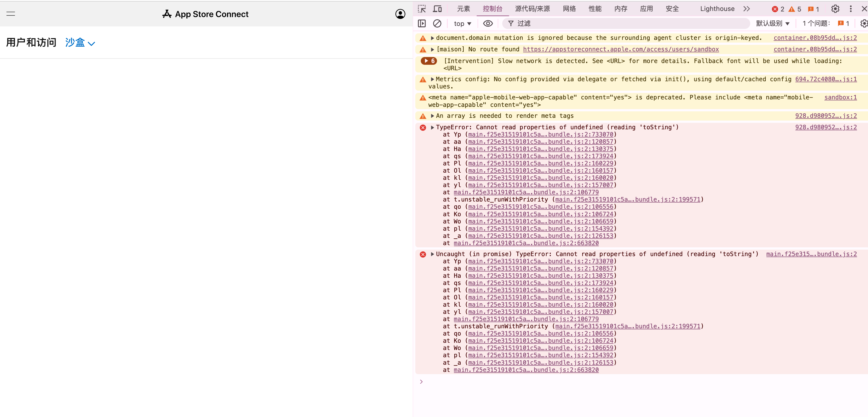Open the hamburger menu in App Store Connect
The width and height of the screenshot is (868, 417).
(11, 14)
